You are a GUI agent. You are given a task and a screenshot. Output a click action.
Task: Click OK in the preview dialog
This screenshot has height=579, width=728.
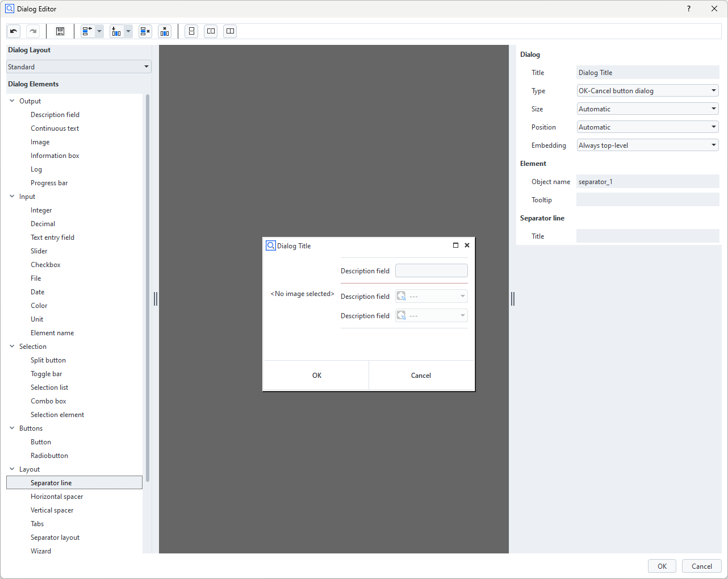coord(317,375)
